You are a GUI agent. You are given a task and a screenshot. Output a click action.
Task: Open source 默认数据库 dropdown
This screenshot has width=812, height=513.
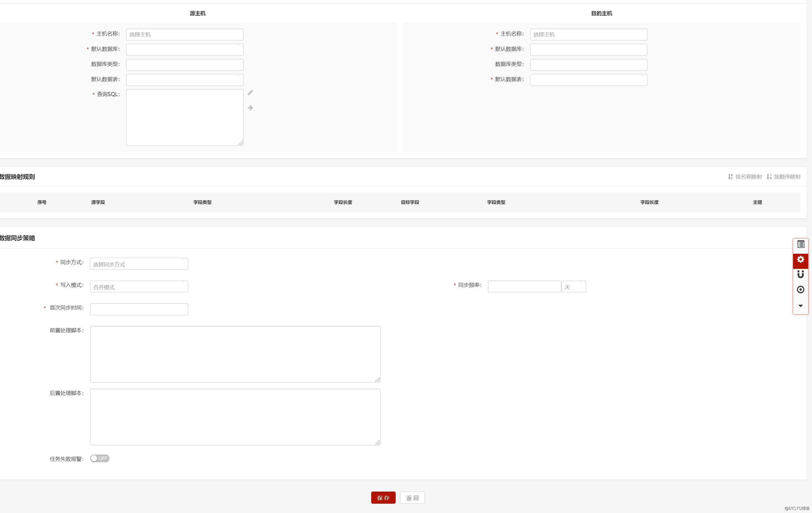coord(185,50)
